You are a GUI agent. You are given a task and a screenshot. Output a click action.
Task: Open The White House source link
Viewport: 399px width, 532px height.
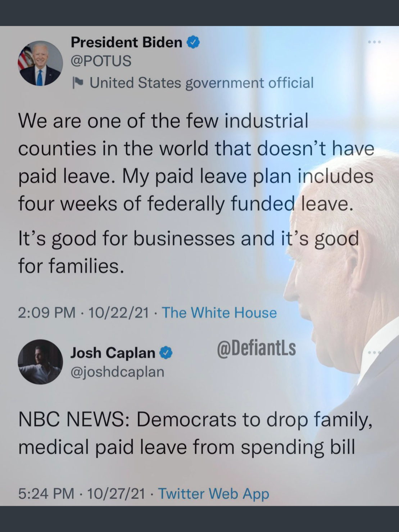[x=219, y=312]
